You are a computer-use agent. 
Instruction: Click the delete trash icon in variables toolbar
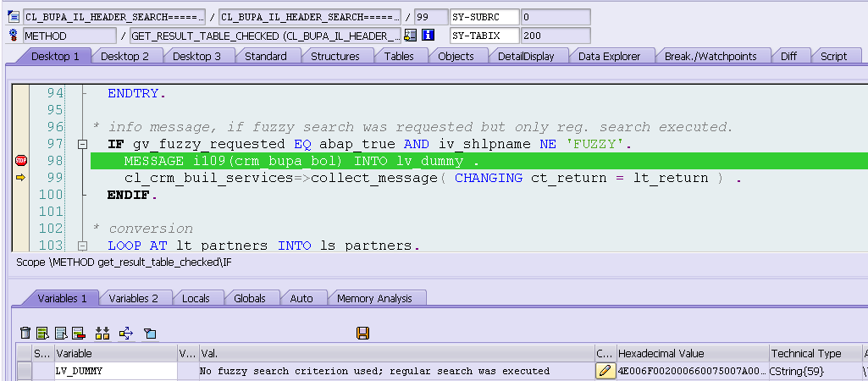(x=25, y=333)
